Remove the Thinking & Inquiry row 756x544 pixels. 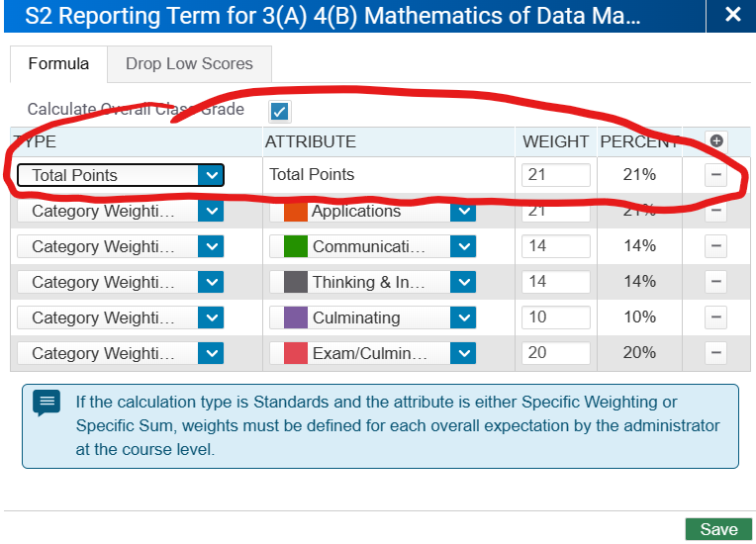pos(716,282)
